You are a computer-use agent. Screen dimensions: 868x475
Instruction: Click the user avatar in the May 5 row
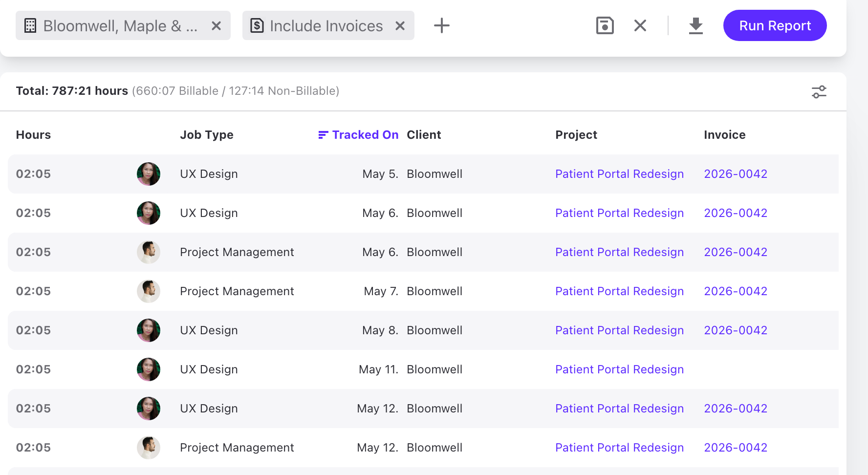click(149, 174)
